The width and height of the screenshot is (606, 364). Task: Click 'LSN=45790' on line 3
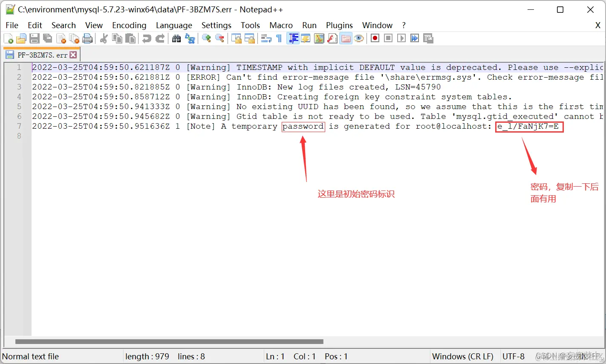pos(418,87)
